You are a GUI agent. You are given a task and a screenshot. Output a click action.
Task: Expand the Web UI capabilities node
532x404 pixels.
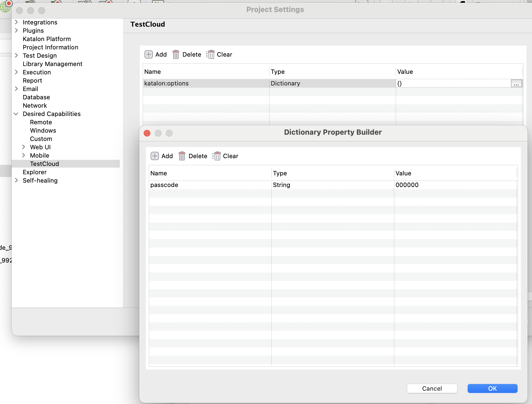(x=24, y=147)
